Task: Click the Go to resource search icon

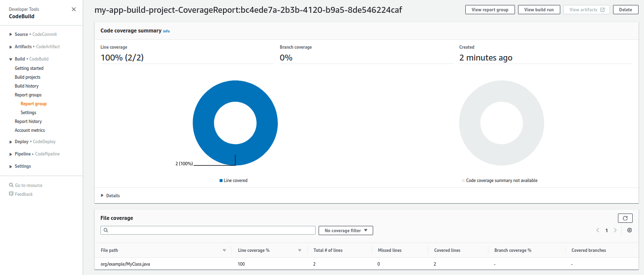Action: (11, 185)
